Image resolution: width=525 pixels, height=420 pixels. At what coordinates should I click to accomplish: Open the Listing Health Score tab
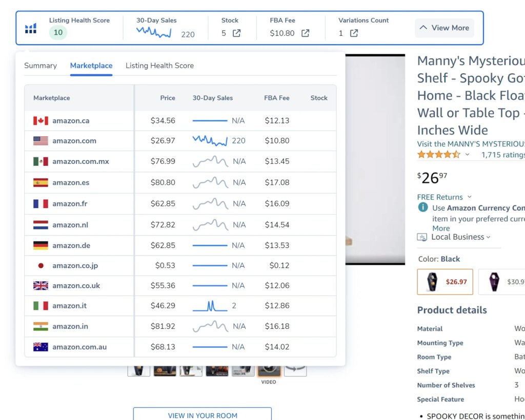coord(160,66)
